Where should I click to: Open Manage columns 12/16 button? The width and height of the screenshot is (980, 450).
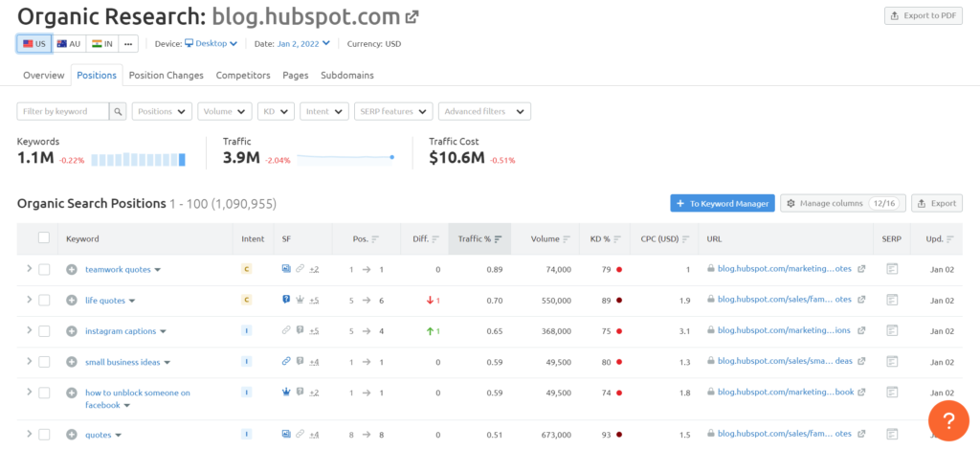tap(843, 203)
